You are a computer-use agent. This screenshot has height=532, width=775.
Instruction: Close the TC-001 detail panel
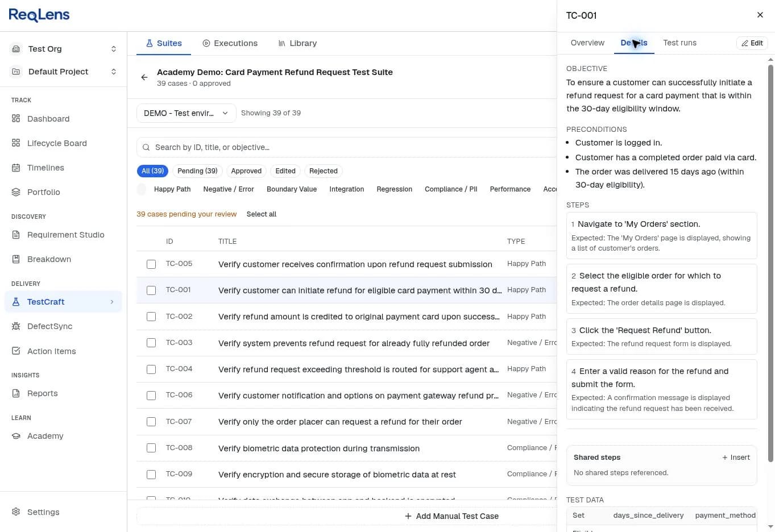760,15
